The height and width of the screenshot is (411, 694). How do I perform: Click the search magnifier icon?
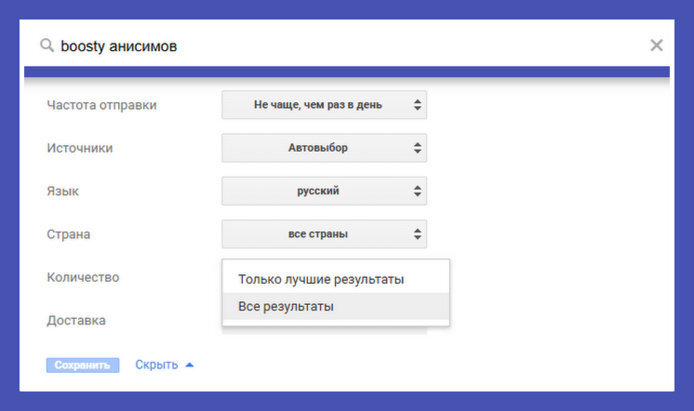pyautogui.click(x=46, y=45)
